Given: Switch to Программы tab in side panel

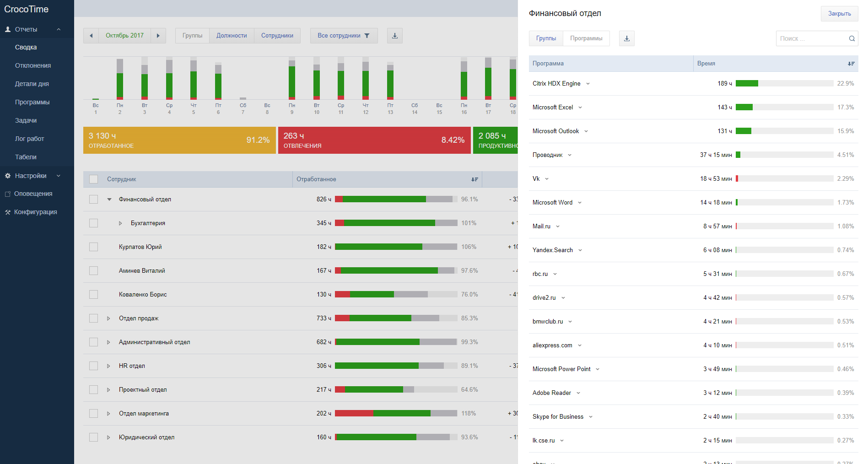Looking at the screenshot, I should (x=586, y=38).
